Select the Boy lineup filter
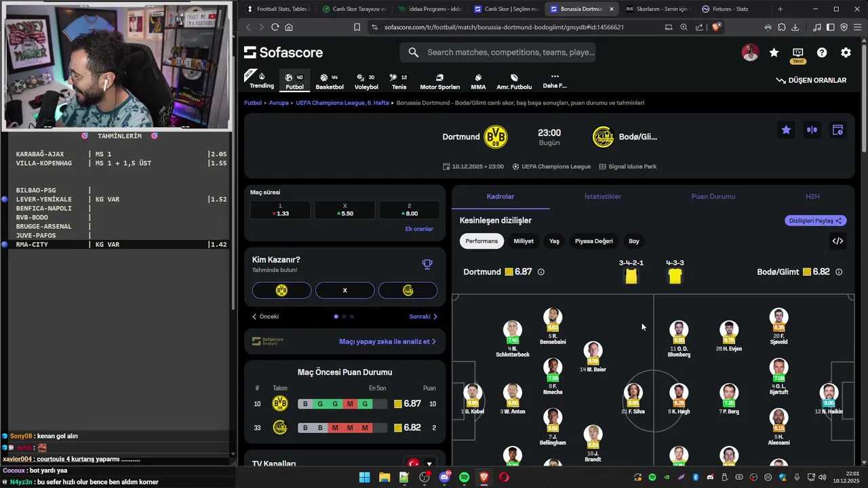The image size is (868, 488). [x=634, y=241]
